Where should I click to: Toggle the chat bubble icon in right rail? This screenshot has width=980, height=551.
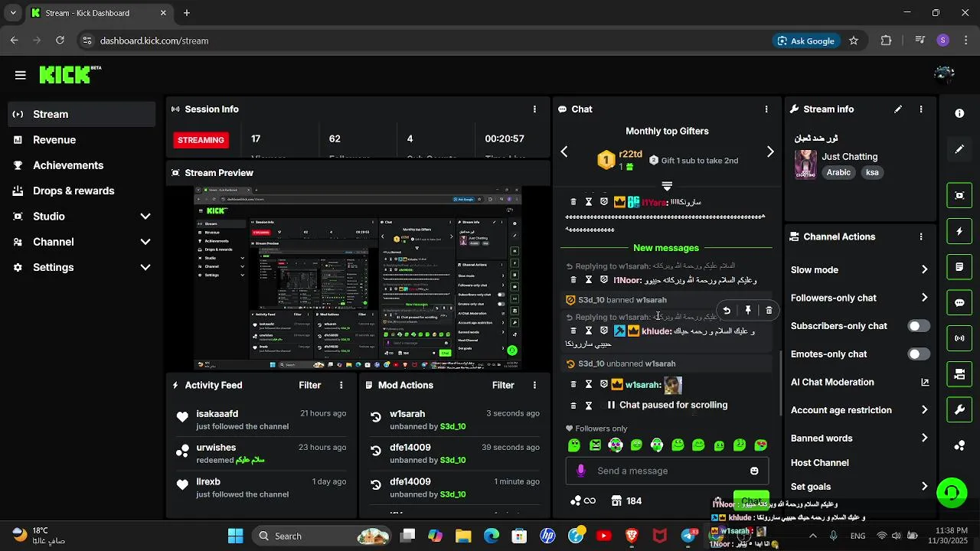pos(959,302)
